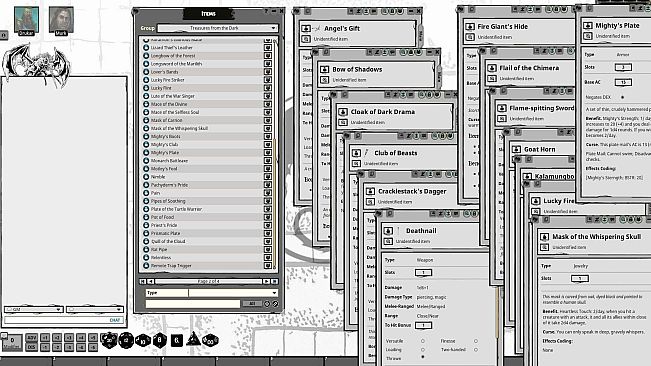Click Angel's Gift item type icon
This screenshot has height=366, width=651.
306,29
